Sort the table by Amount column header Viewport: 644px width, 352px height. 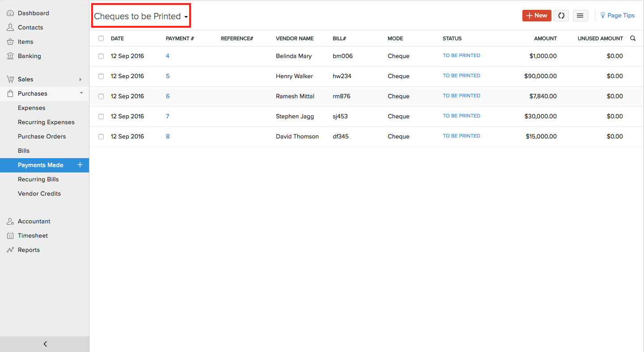(x=545, y=38)
